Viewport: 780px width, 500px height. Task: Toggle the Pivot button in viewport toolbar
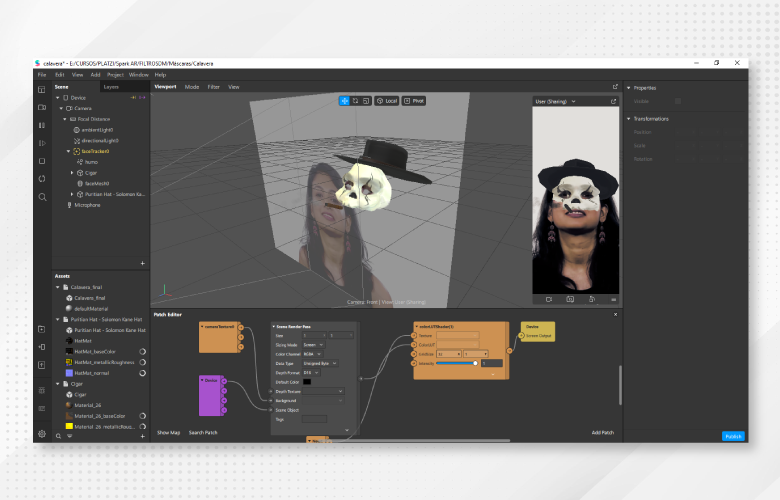pyautogui.click(x=414, y=101)
